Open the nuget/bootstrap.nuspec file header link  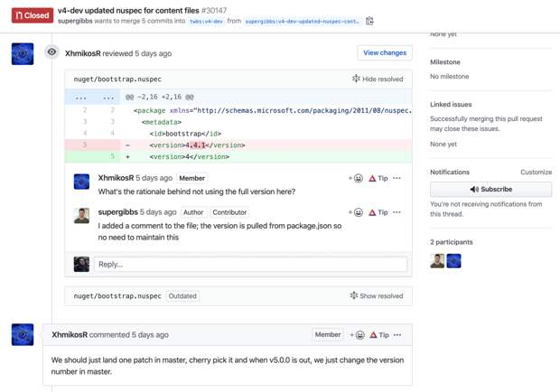tap(117, 79)
